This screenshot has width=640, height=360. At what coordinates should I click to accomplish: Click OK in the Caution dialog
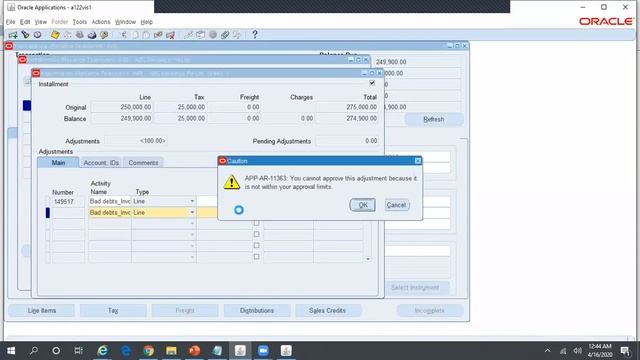pos(362,205)
